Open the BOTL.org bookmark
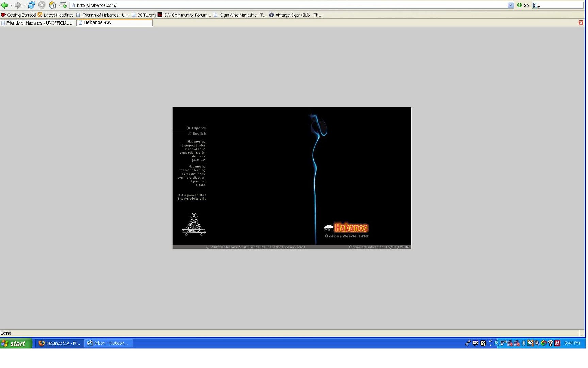Viewport: 588px width, 368px height. pyautogui.click(x=144, y=15)
